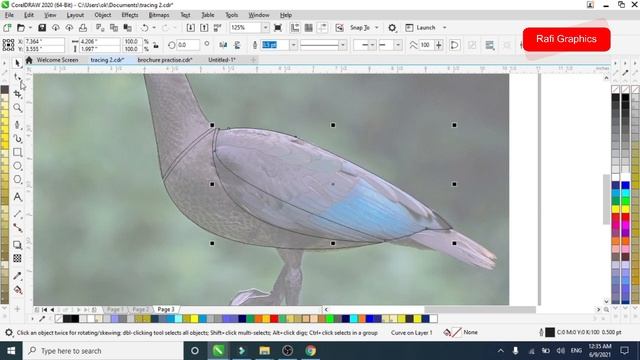Switch to the Untitled-1 document tab

[222, 60]
